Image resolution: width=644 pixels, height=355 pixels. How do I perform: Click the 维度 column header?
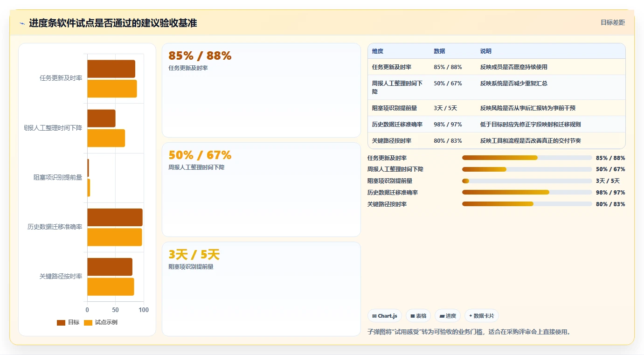coord(378,51)
